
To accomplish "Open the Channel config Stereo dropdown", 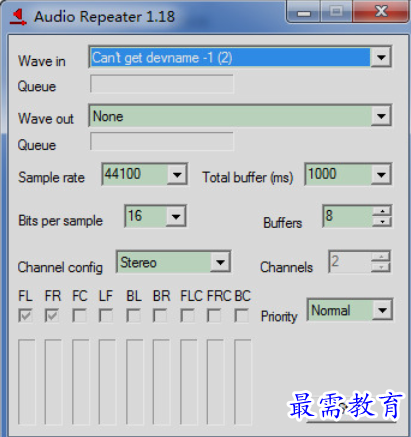I will [220, 262].
